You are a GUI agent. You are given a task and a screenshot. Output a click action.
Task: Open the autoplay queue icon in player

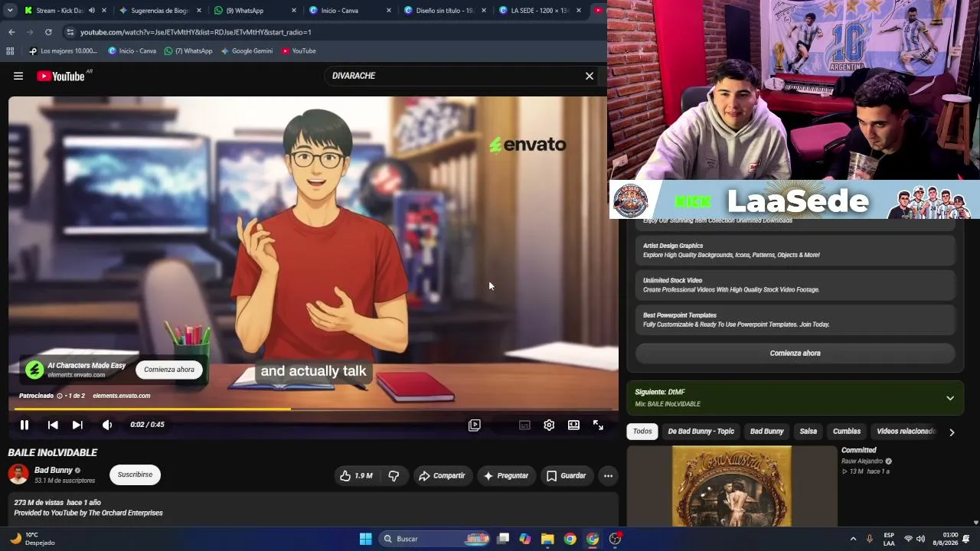tap(475, 425)
